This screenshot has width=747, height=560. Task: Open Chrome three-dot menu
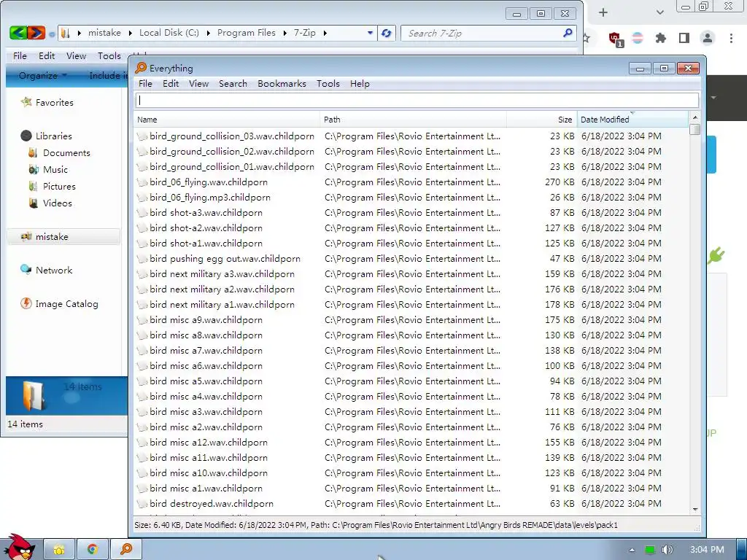[x=731, y=38]
